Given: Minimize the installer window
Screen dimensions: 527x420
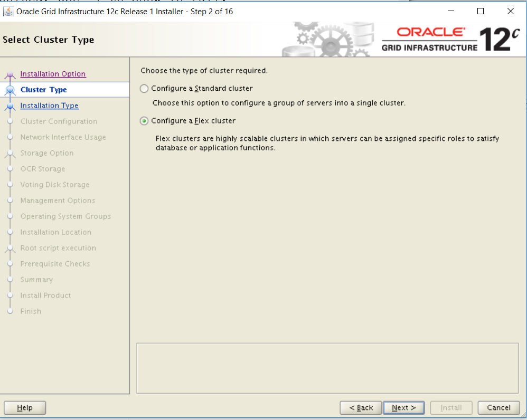Looking at the screenshot, I should click(451, 11).
